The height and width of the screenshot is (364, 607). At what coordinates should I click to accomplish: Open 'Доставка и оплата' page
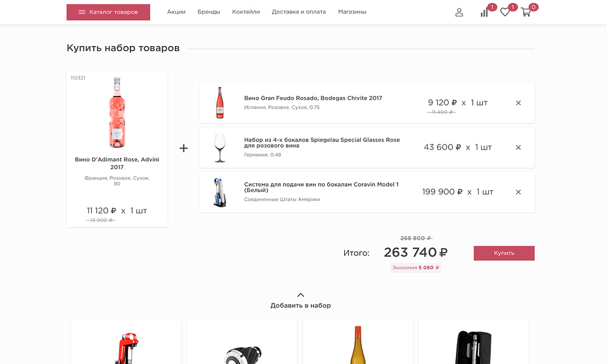point(299,12)
